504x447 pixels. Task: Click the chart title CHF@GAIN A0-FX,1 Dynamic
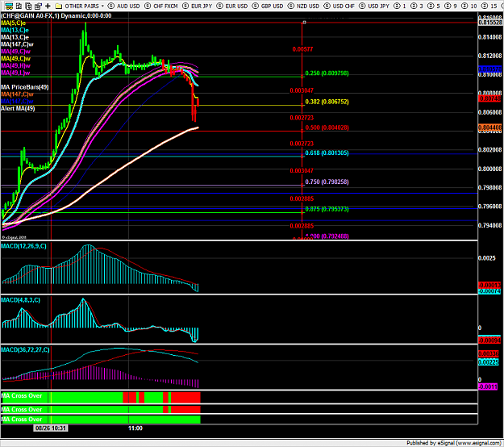pos(56,16)
